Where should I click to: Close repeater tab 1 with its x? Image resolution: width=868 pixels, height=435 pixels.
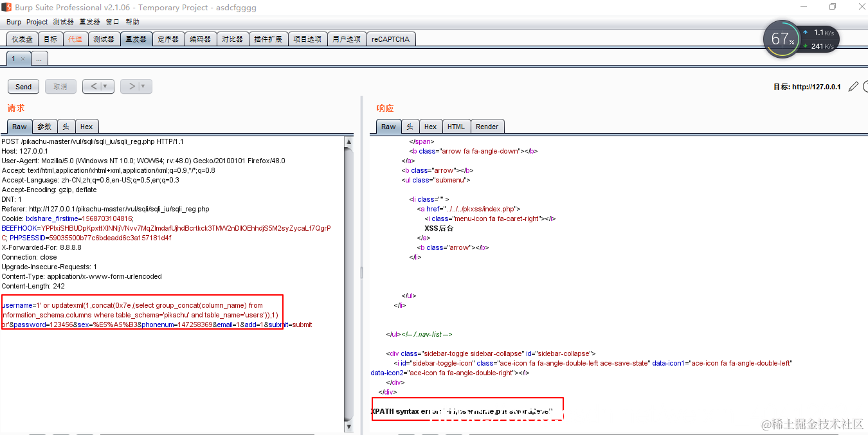23,58
